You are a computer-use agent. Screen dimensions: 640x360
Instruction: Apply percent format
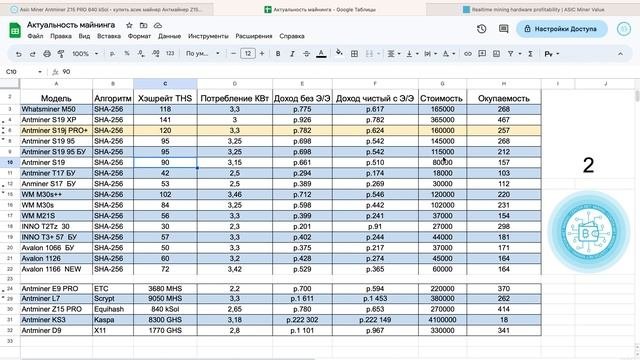point(127,53)
